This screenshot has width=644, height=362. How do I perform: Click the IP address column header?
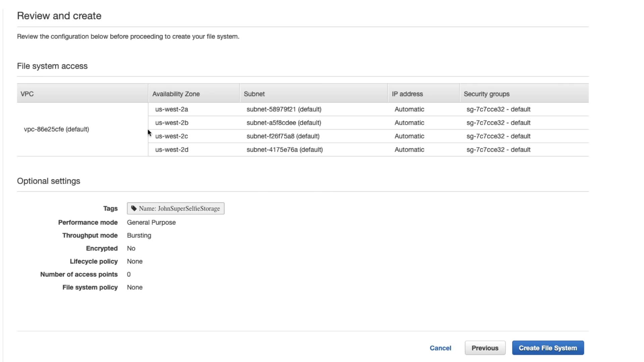407,94
